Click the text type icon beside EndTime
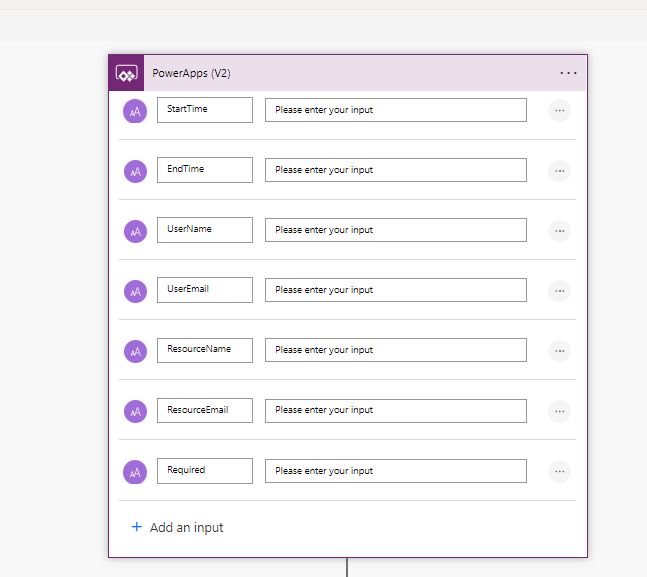This screenshot has width=647, height=577. (x=135, y=171)
